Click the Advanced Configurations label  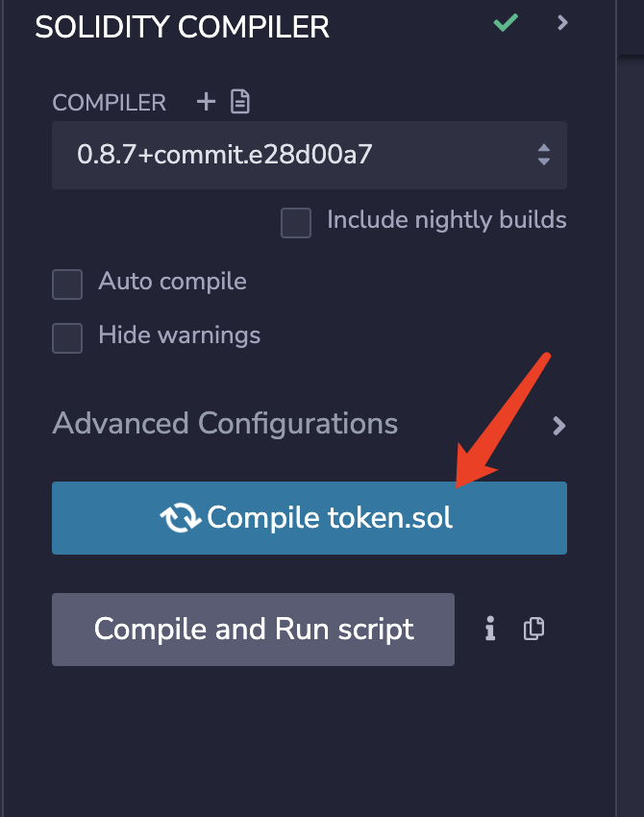(225, 423)
